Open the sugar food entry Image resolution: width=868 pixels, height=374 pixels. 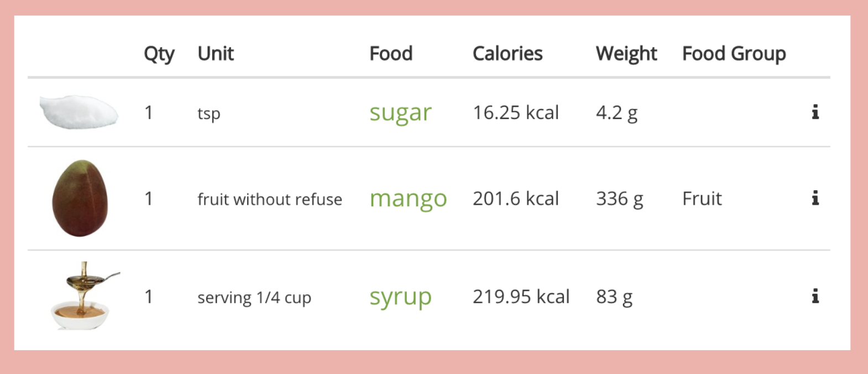[400, 112]
